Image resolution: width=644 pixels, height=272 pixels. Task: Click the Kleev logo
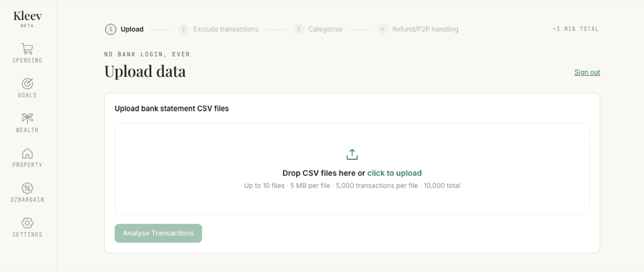(x=27, y=16)
